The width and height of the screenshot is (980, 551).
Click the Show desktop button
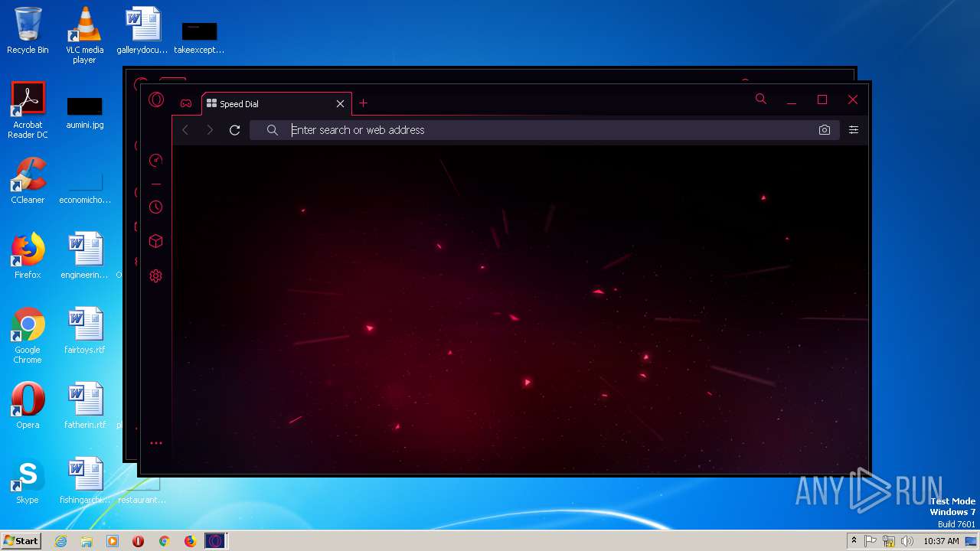972,541
